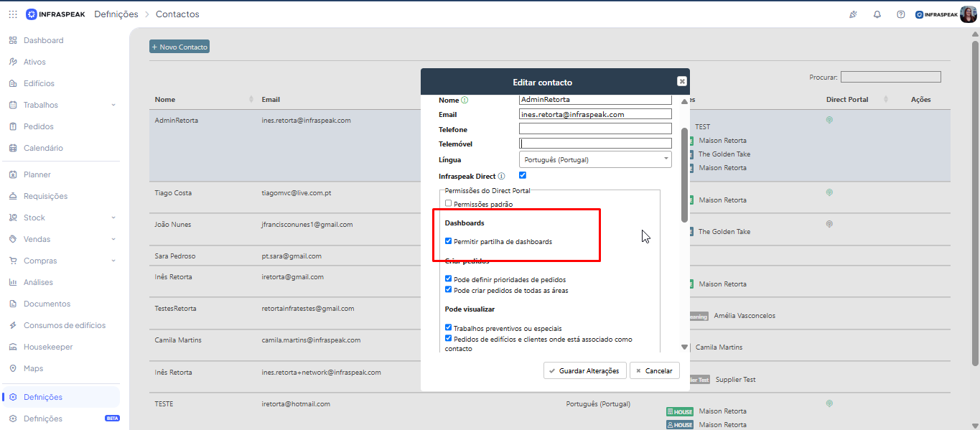Screen dimensions: 980x430
Task: Click Direct Portal icon in João Nunes row
Action: pyautogui.click(x=829, y=224)
